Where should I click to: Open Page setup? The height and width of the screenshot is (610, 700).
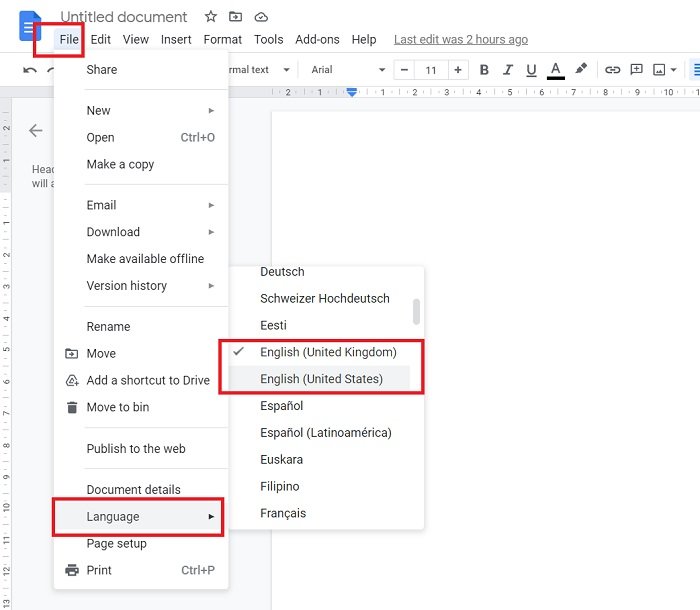[x=141, y=543]
